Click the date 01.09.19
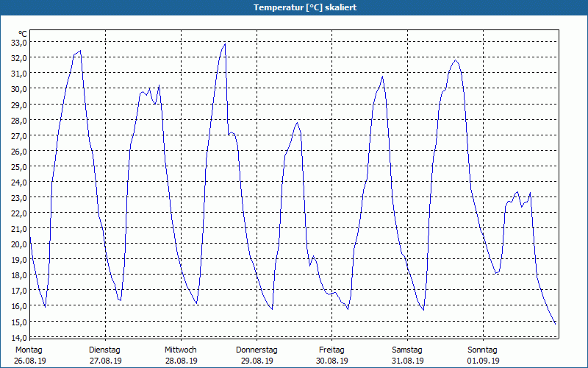588x368 pixels. click(484, 361)
